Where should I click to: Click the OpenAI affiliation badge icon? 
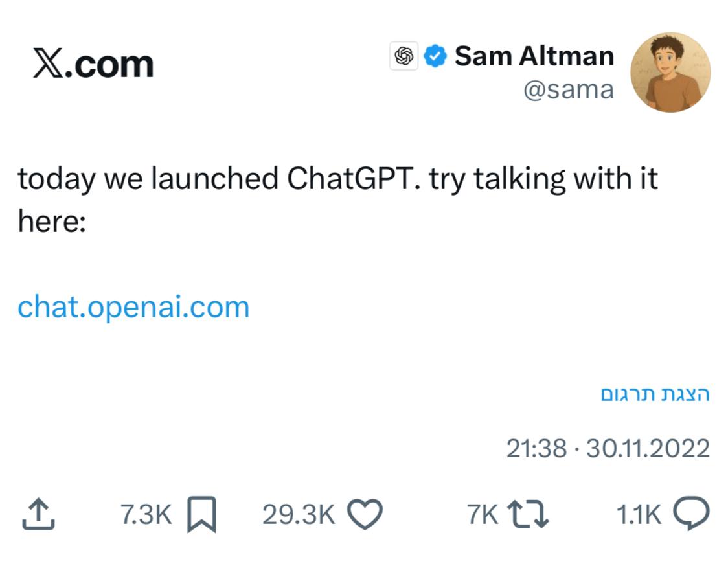(404, 56)
